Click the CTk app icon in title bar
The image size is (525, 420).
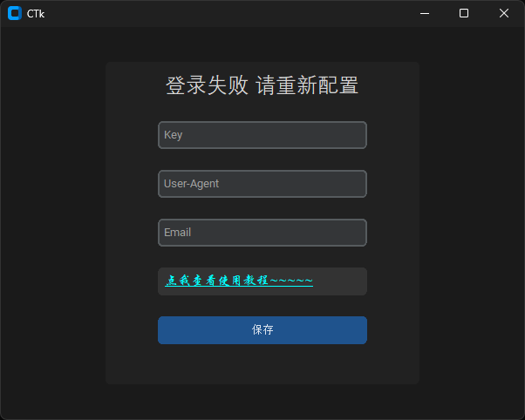click(x=14, y=13)
